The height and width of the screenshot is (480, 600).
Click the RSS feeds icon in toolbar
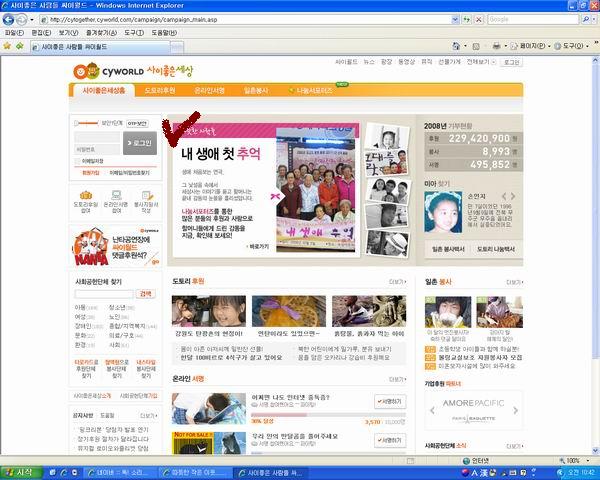pyautogui.click(x=476, y=46)
